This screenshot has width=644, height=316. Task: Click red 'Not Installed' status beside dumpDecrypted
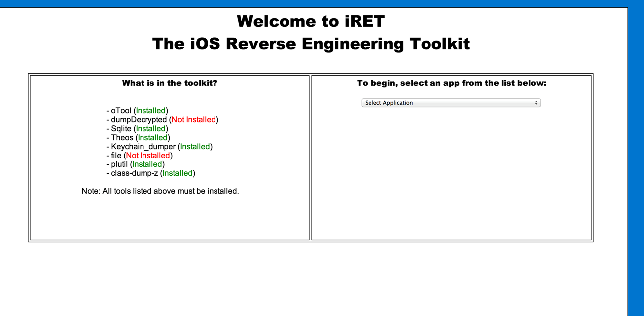point(194,120)
